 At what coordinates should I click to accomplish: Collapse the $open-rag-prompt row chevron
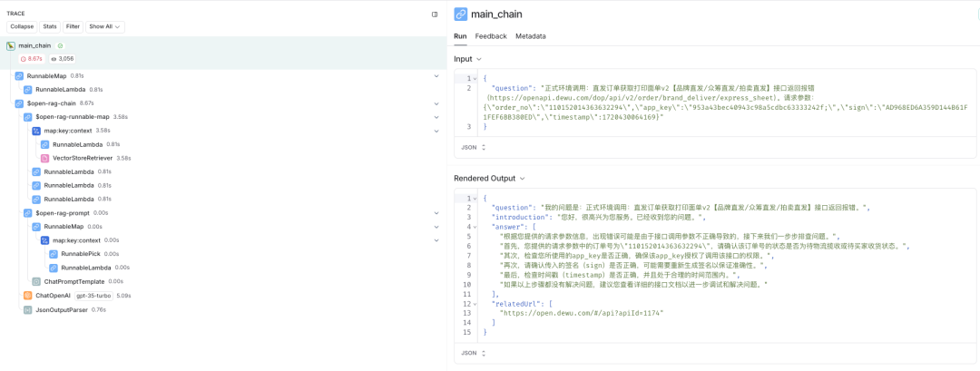tap(436, 213)
